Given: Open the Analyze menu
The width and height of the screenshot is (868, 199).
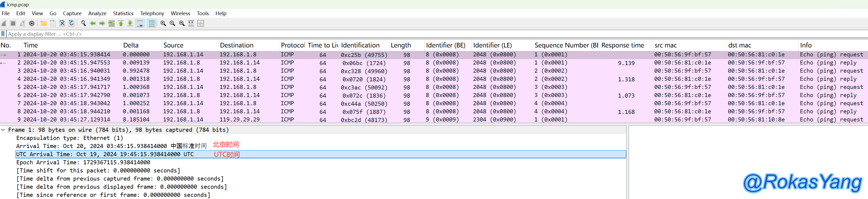Looking at the screenshot, I should point(97,14).
